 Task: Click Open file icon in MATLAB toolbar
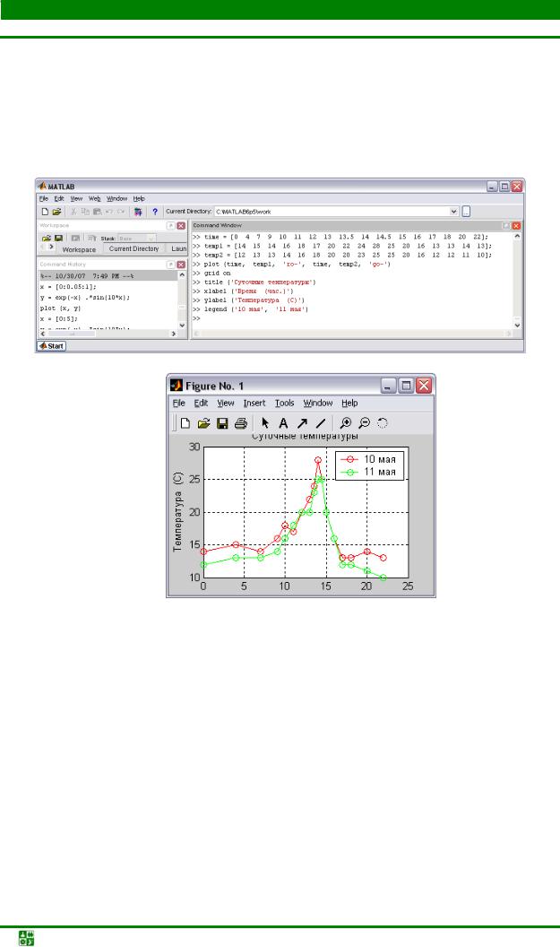[x=56, y=212]
